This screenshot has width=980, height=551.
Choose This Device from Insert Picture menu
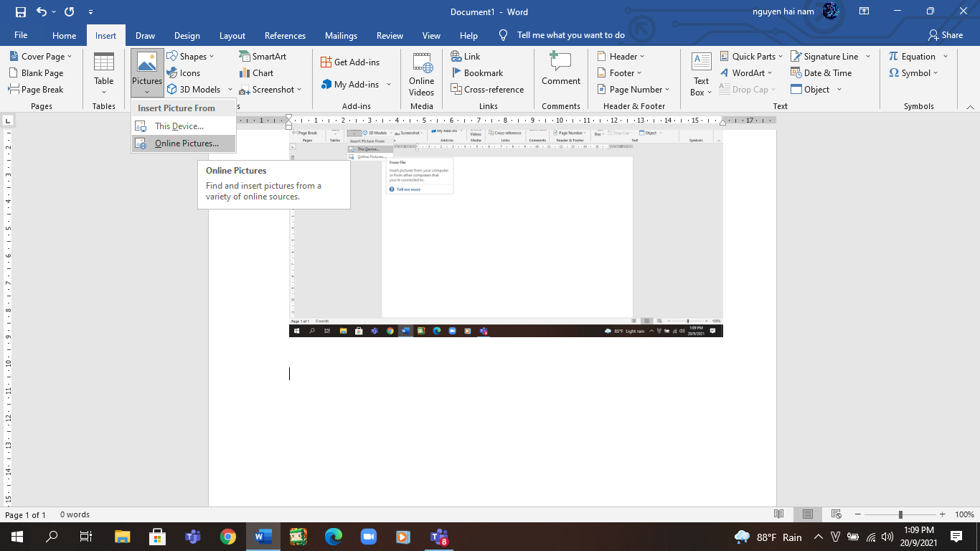(x=184, y=126)
